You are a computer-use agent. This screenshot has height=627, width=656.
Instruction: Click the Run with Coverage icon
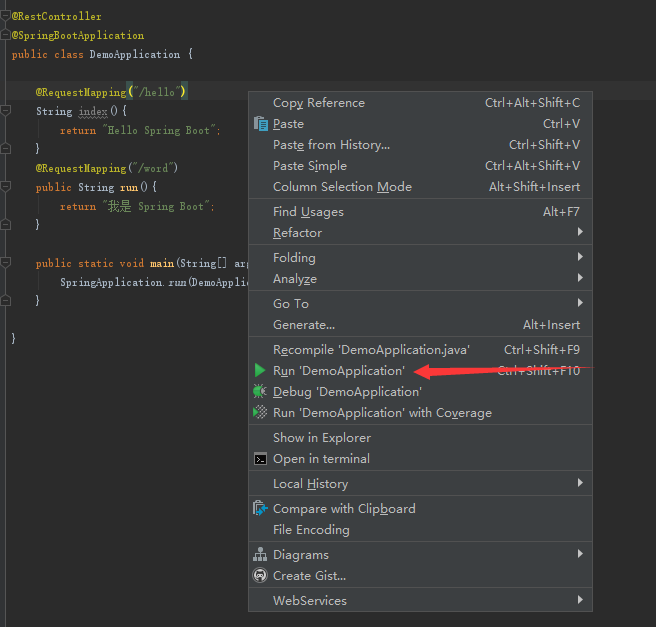pyautogui.click(x=261, y=413)
